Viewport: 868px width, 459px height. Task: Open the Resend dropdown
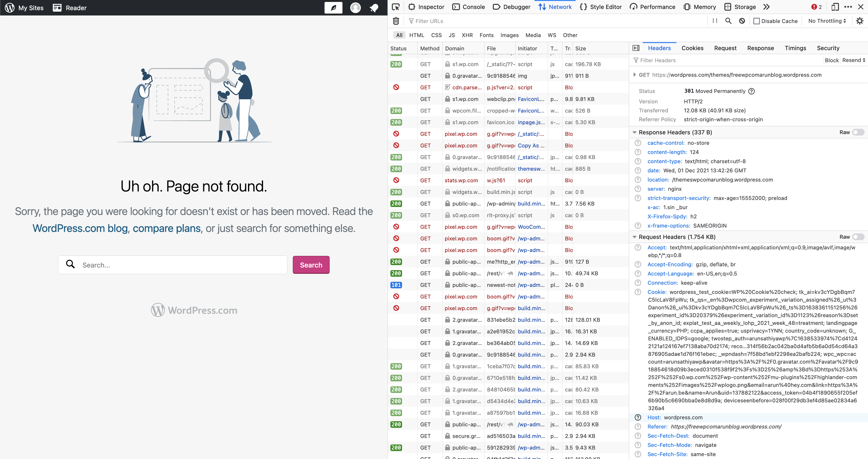[x=853, y=60]
